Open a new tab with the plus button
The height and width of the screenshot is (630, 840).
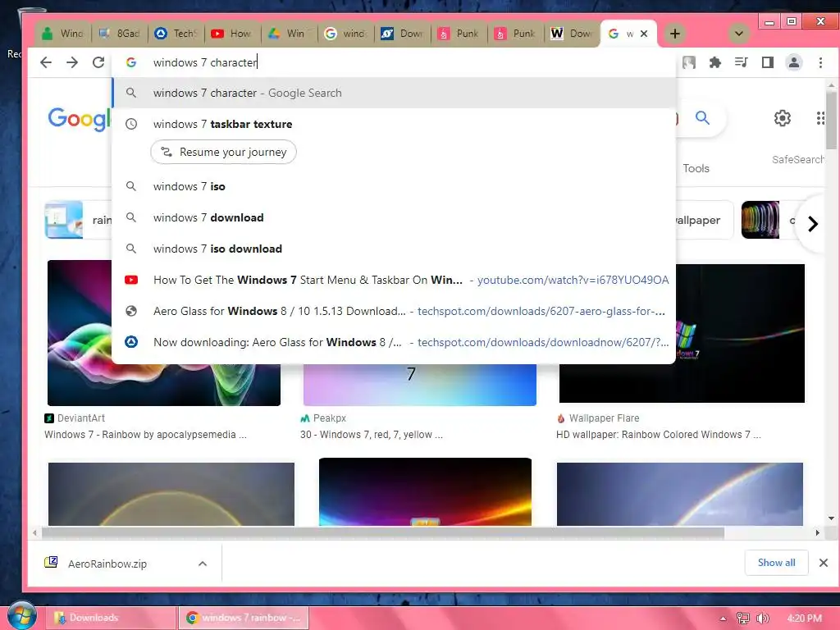point(675,34)
